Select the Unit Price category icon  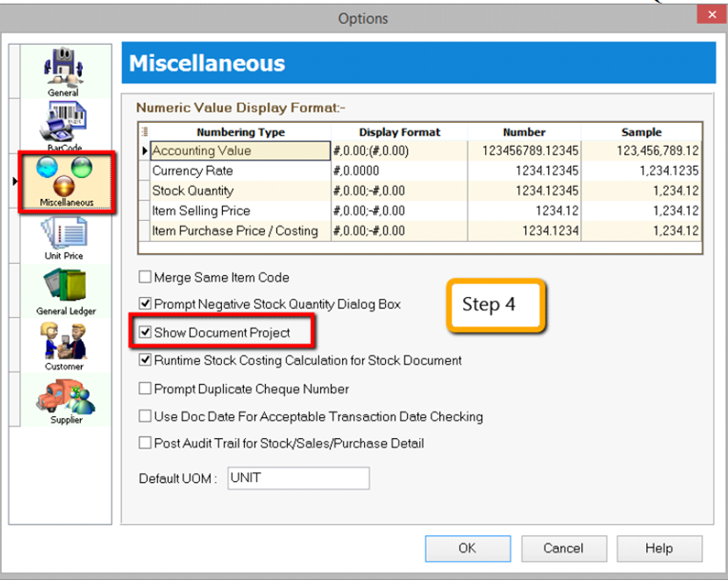pos(65,237)
